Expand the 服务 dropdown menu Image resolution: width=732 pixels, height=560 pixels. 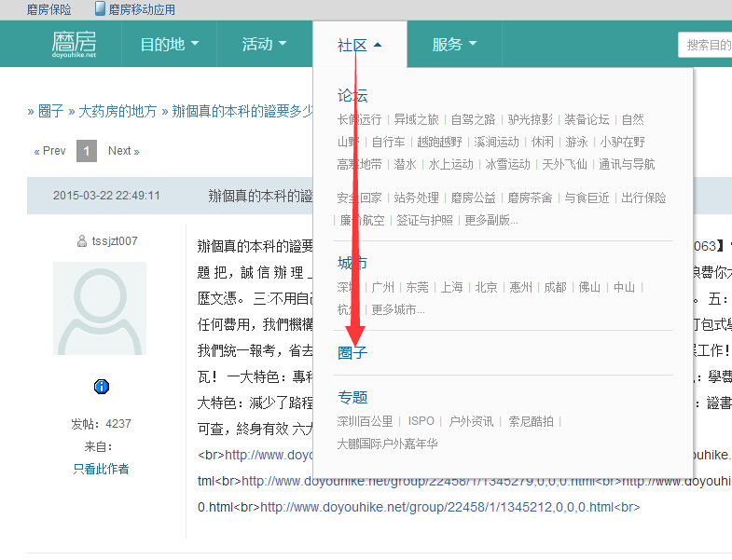pyautogui.click(x=454, y=44)
